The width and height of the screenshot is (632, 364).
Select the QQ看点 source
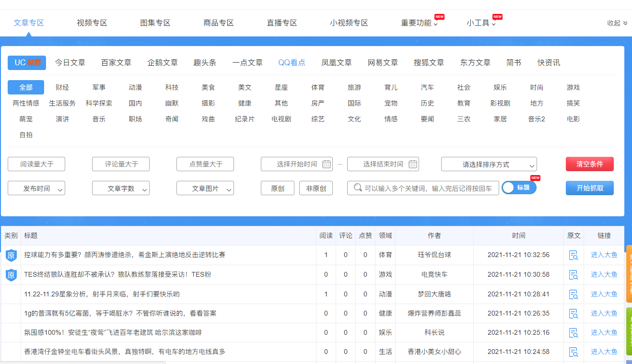tap(292, 63)
